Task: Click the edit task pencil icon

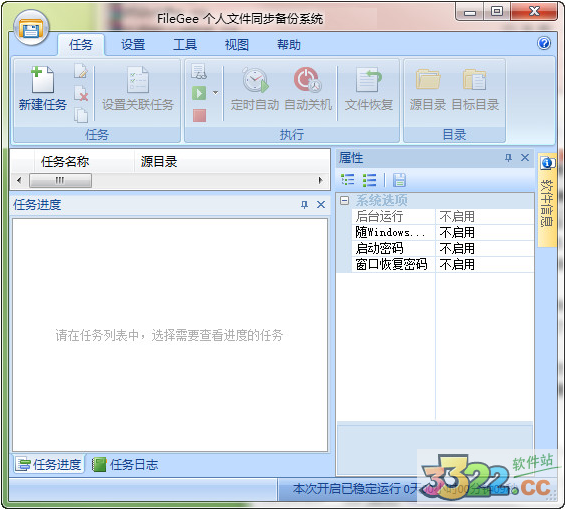Action: pos(81,71)
